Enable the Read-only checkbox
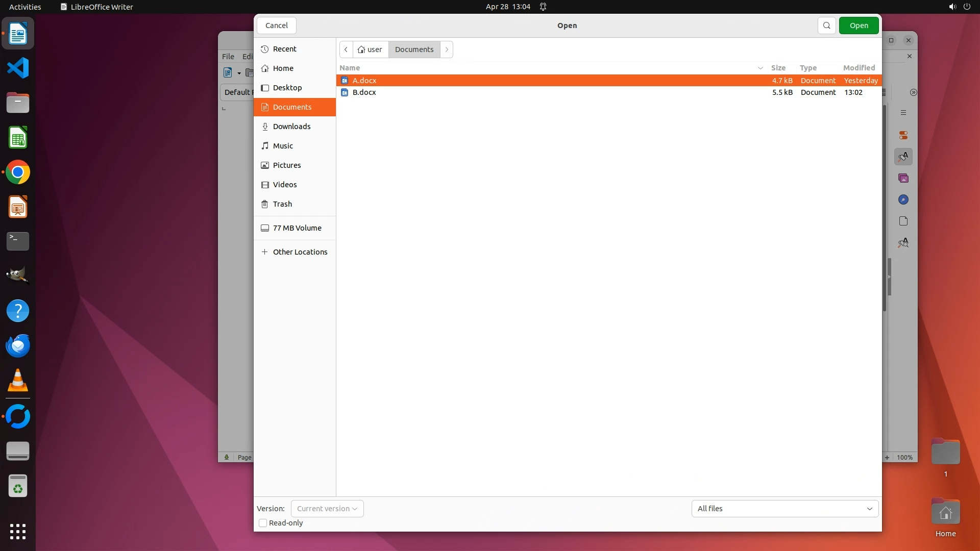 pos(263,523)
